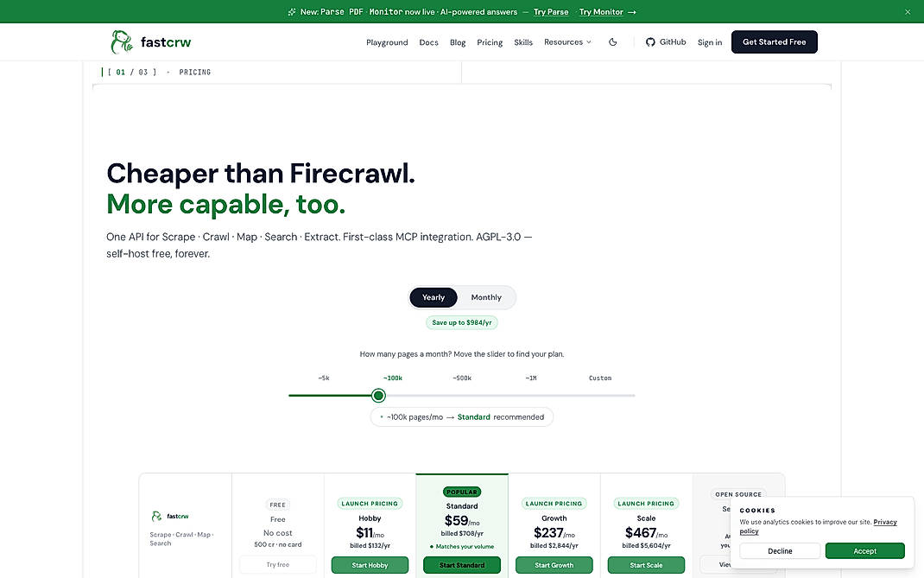This screenshot has height=578, width=924.
Task: Click the Start Standard button
Action: point(462,565)
